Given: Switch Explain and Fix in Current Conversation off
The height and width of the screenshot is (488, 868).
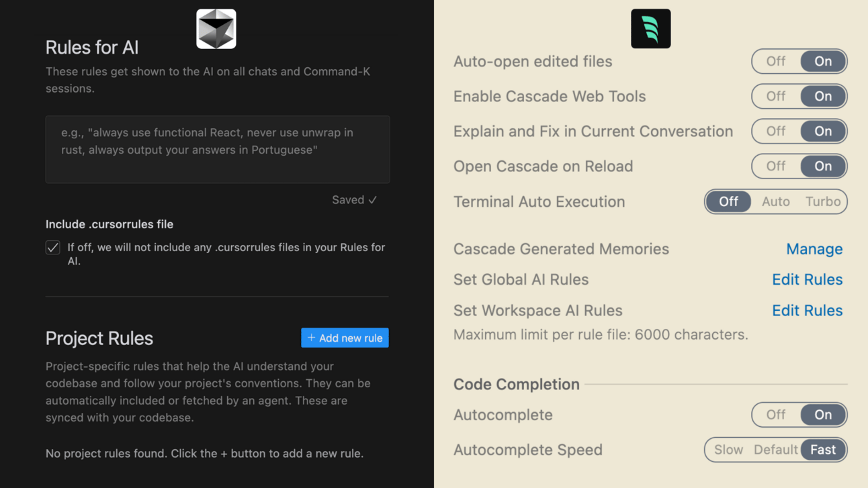Looking at the screenshot, I should point(776,131).
